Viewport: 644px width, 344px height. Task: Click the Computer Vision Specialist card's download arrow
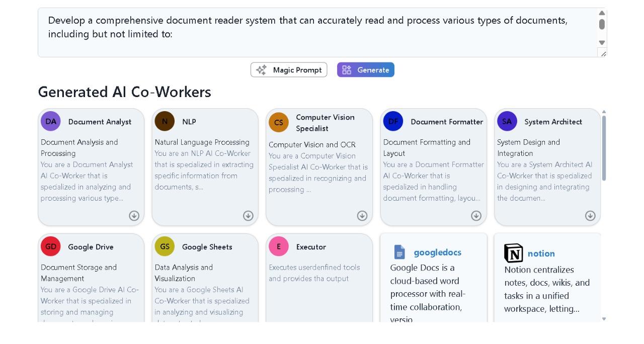pos(362,216)
